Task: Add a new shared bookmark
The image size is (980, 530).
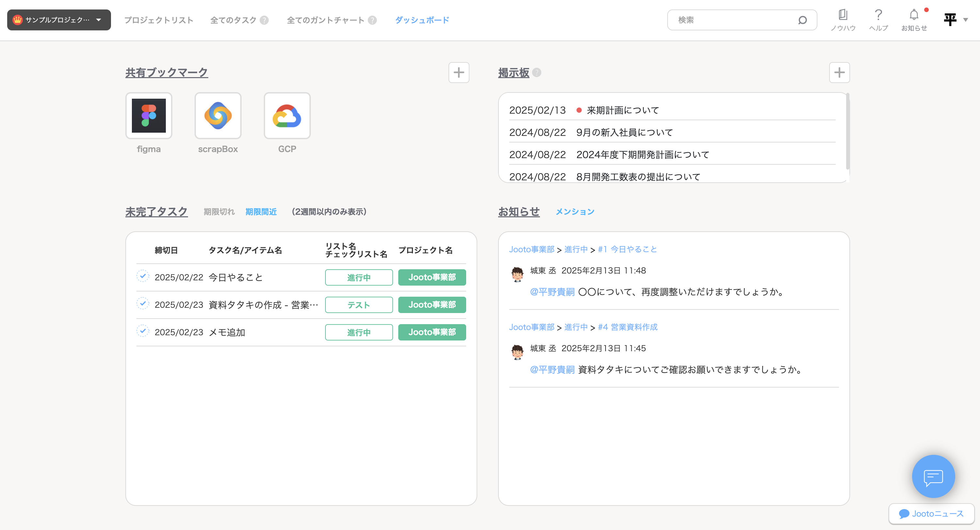Action: (459, 72)
